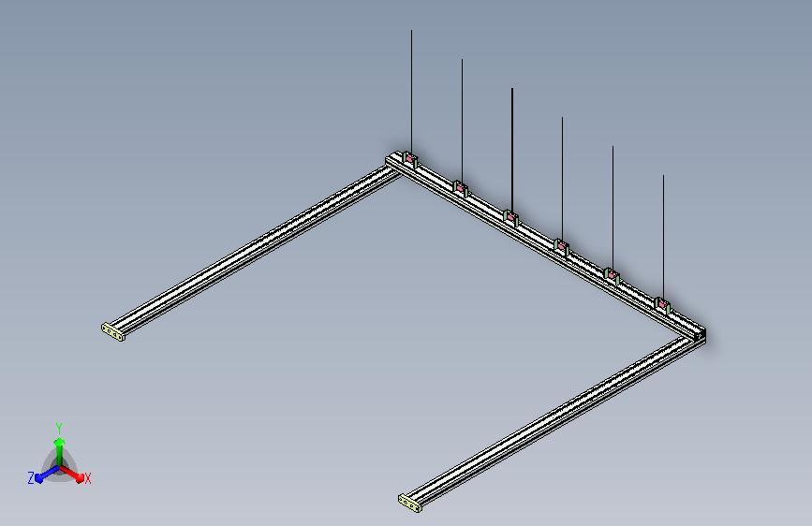Select the shortest vertical rod near the right end
The height and width of the screenshot is (526, 812).
click(x=663, y=237)
